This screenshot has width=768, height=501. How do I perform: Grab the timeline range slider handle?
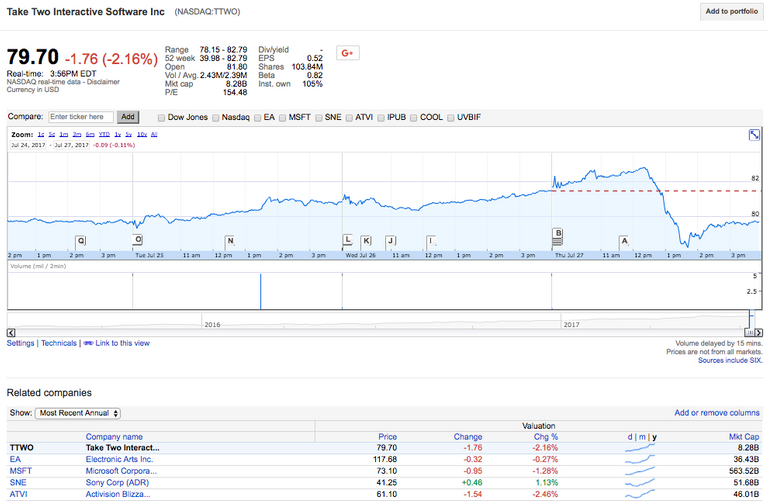pos(749,333)
